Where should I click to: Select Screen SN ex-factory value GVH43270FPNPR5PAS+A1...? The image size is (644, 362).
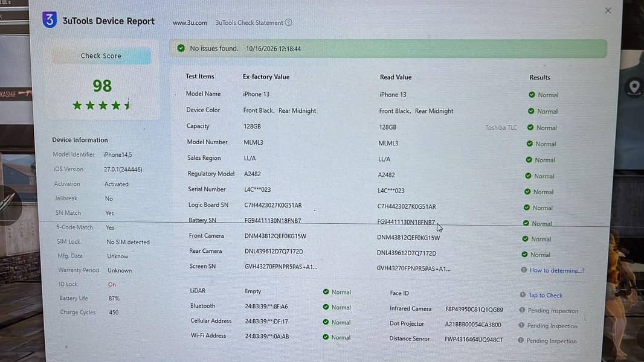(281, 267)
